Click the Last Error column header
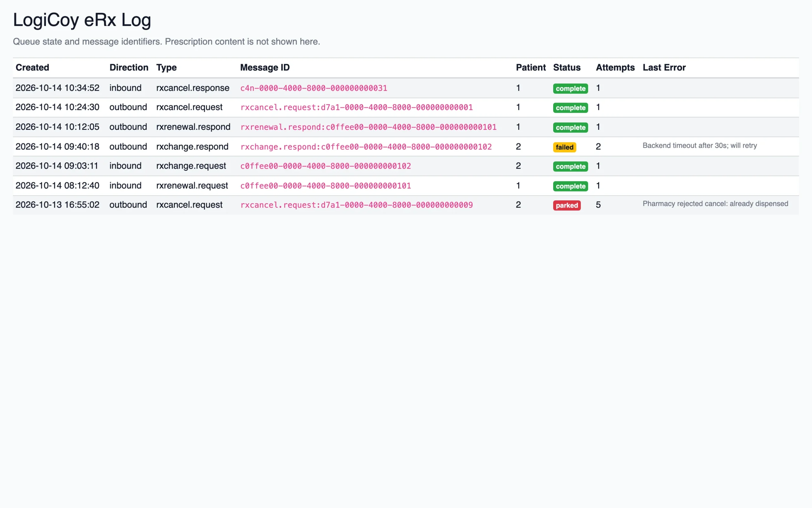 (664, 68)
